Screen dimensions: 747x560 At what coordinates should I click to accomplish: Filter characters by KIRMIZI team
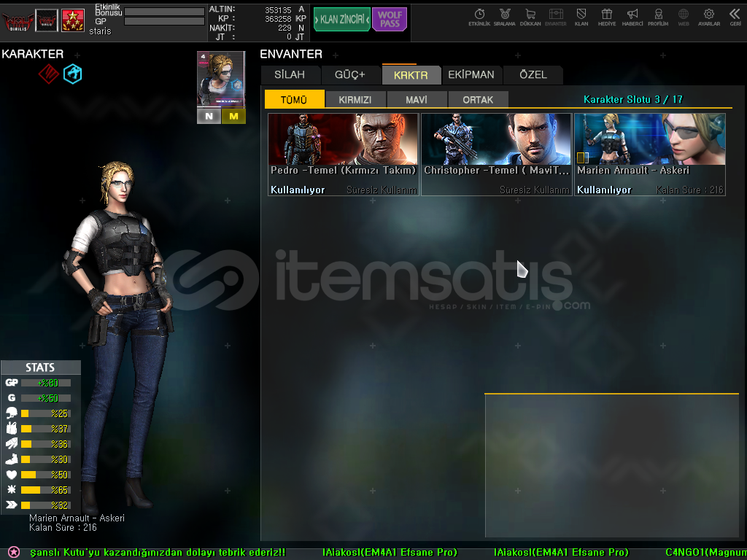click(355, 99)
